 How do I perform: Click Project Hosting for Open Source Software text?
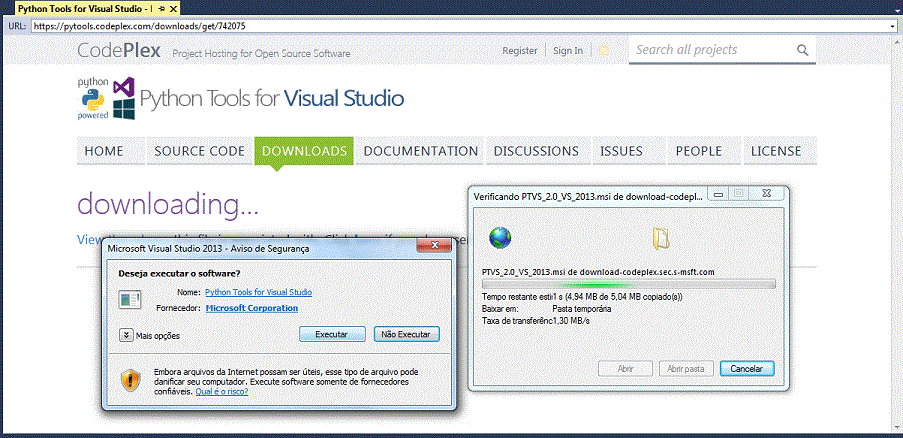pos(261,54)
